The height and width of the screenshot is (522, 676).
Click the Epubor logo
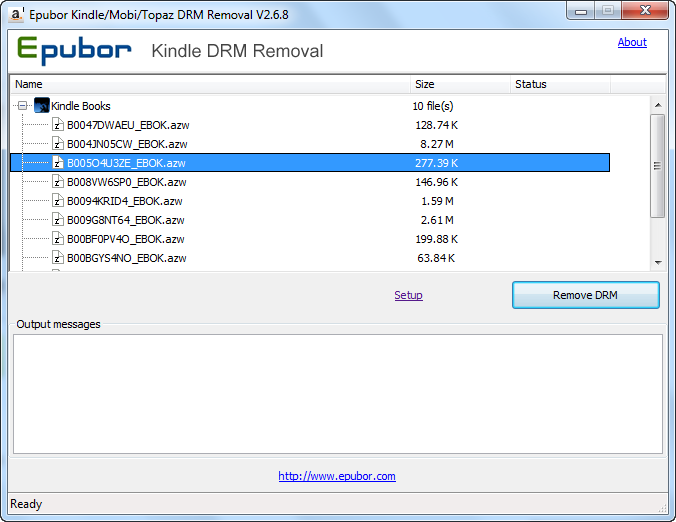pos(74,51)
